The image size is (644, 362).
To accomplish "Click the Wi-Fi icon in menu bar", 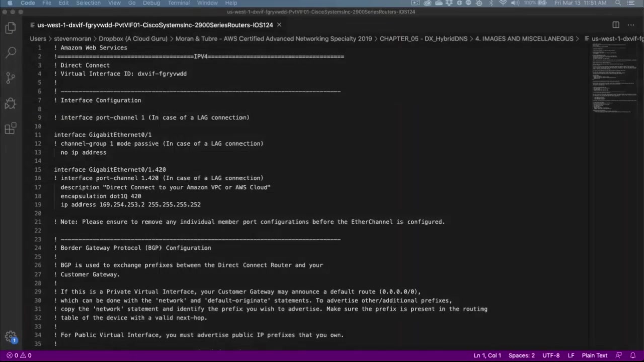I will [x=503, y=3].
